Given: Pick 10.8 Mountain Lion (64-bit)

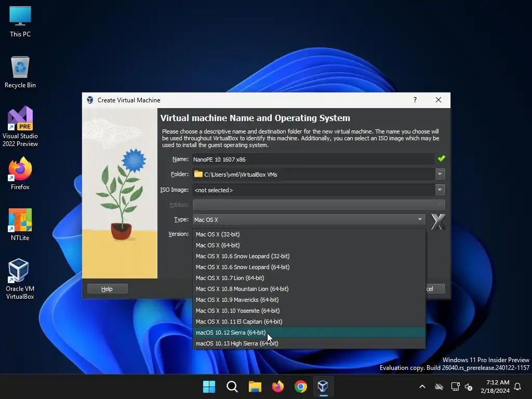Looking at the screenshot, I should pyautogui.click(x=309, y=289).
